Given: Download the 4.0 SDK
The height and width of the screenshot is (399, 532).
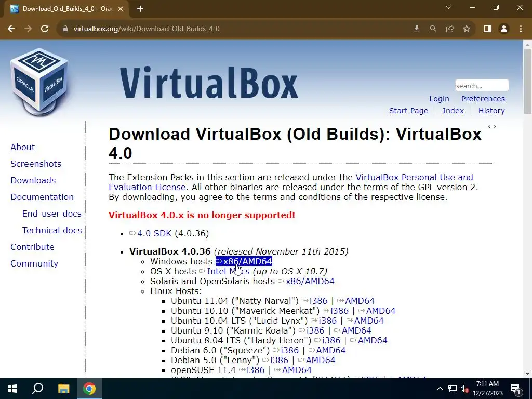Looking at the screenshot, I should [150, 233].
